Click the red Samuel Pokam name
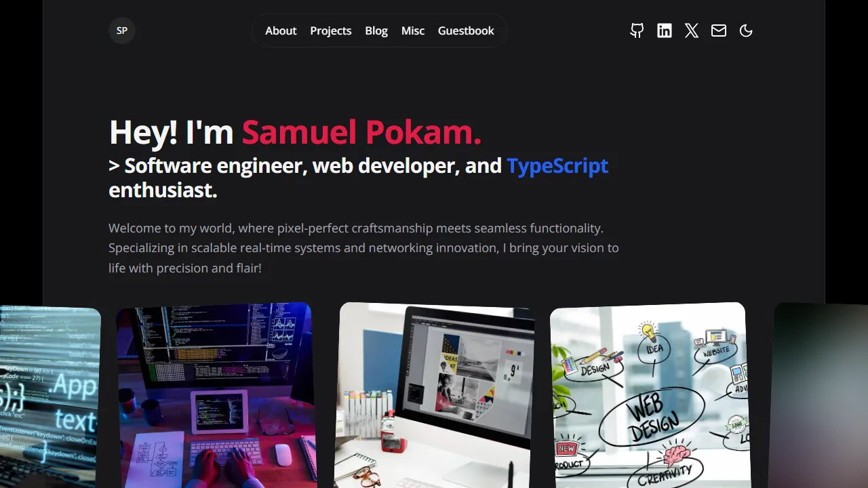Screen dimensions: 868x488 tap(361, 132)
